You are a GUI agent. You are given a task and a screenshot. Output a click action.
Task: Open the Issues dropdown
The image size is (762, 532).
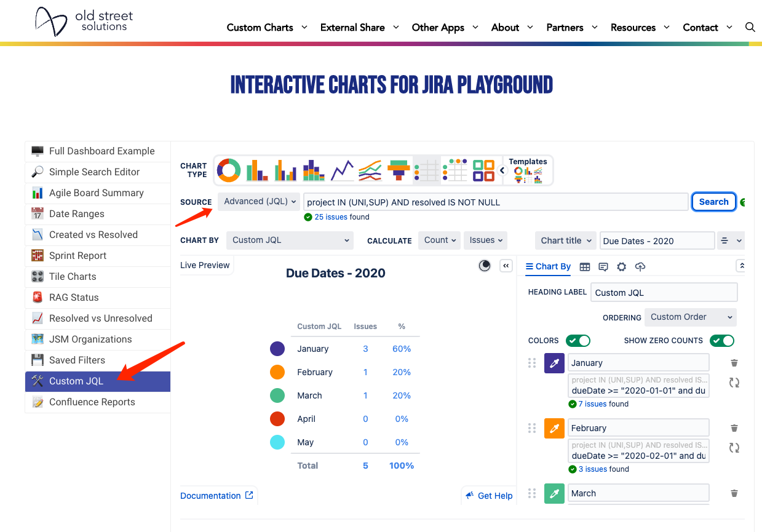coord(485,240)
